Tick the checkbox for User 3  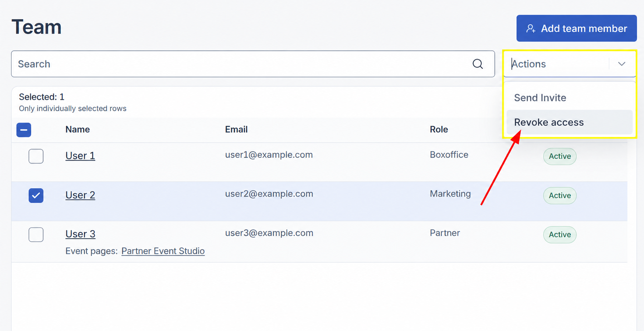tap(36, 235)
